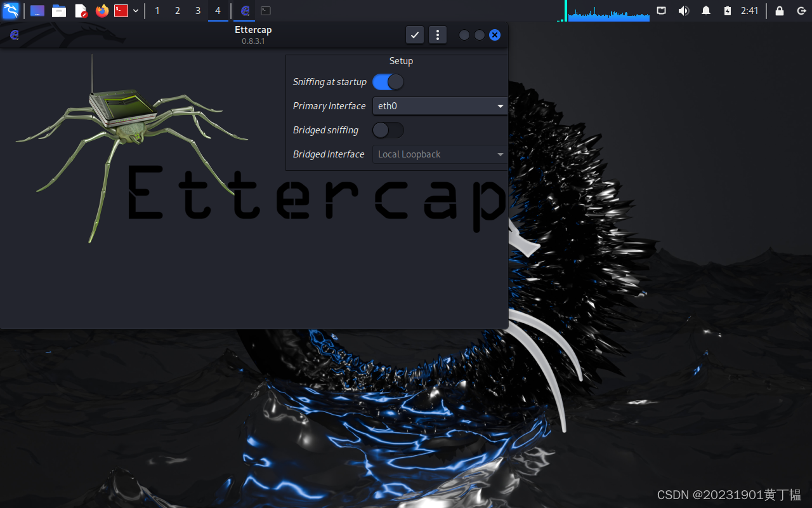The image size is (812, 508).
Task: Accept Ettercap setup with checkmark button
Action: tap(415, 35)
